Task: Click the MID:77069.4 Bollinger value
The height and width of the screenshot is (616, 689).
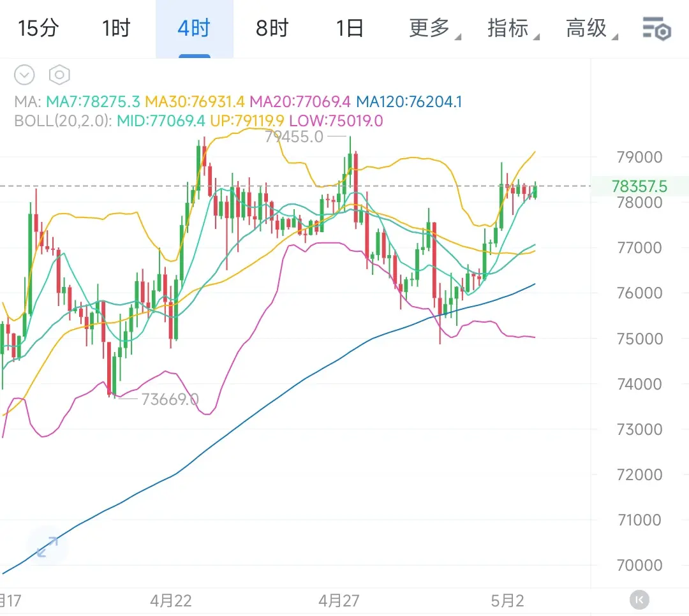Action: [161, 121]
